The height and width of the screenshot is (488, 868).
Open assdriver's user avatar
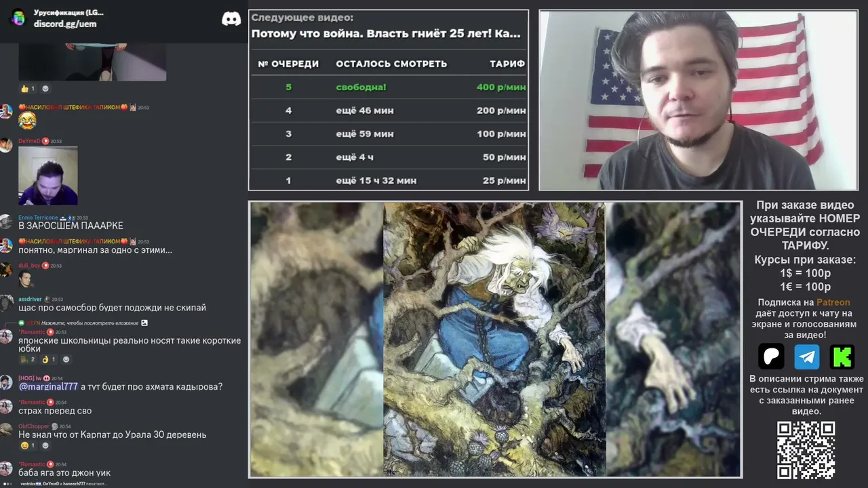tap(6, 303)
